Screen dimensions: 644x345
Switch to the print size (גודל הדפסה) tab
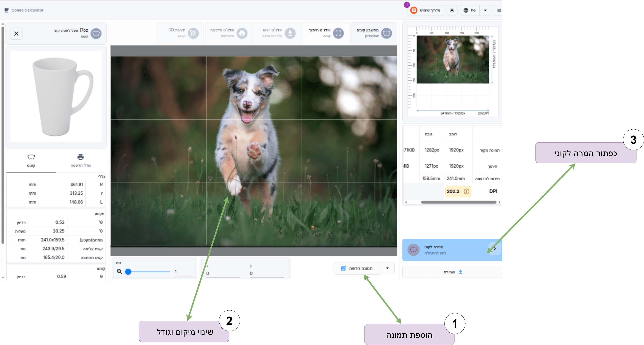point(80,160)
